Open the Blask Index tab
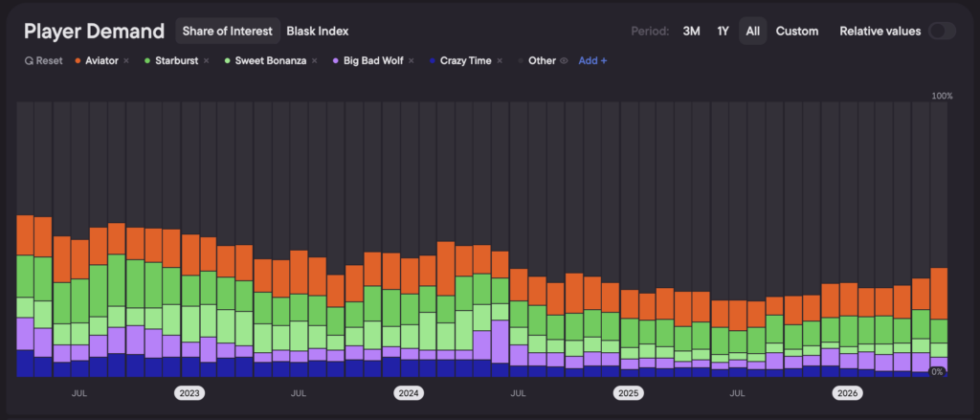 click(318, 31)
